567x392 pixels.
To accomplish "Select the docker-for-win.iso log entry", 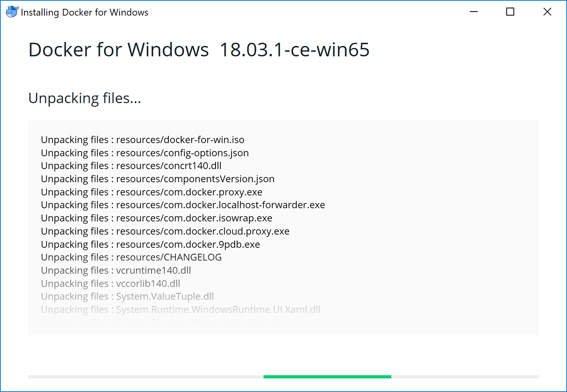I will [142, 139].
